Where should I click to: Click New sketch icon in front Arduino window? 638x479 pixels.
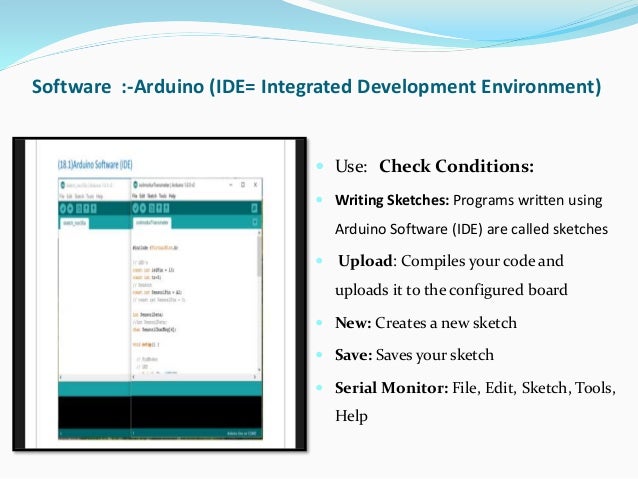coord(151,208)
